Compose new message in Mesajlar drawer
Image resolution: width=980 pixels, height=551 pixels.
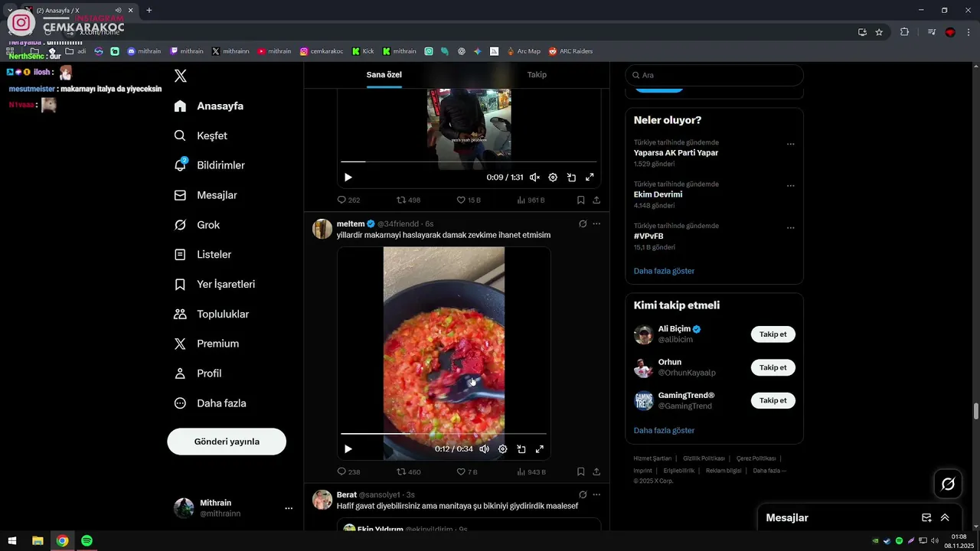coord(926,518)
